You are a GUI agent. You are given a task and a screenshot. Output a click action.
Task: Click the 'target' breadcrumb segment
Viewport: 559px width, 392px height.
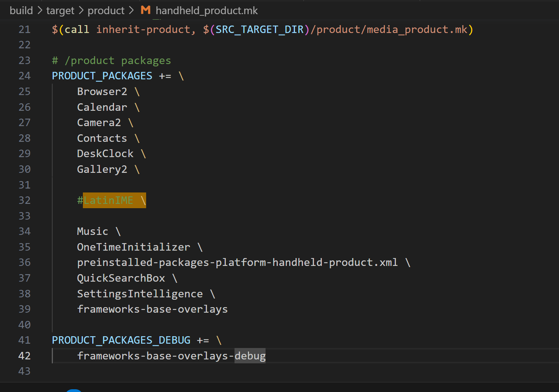click(60, 11)
